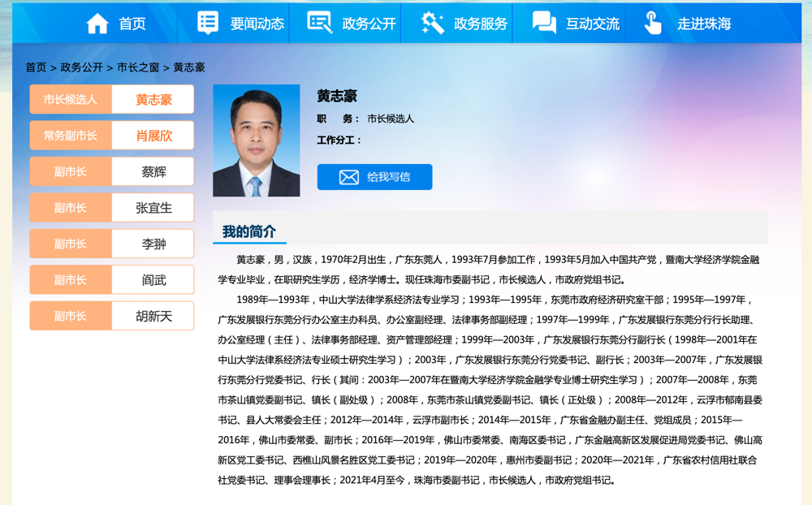Image resolution: width=812 pixels, height=505 pixels.
Task: Click the tools icon beside 政务服务
Action: coord(432,23)
